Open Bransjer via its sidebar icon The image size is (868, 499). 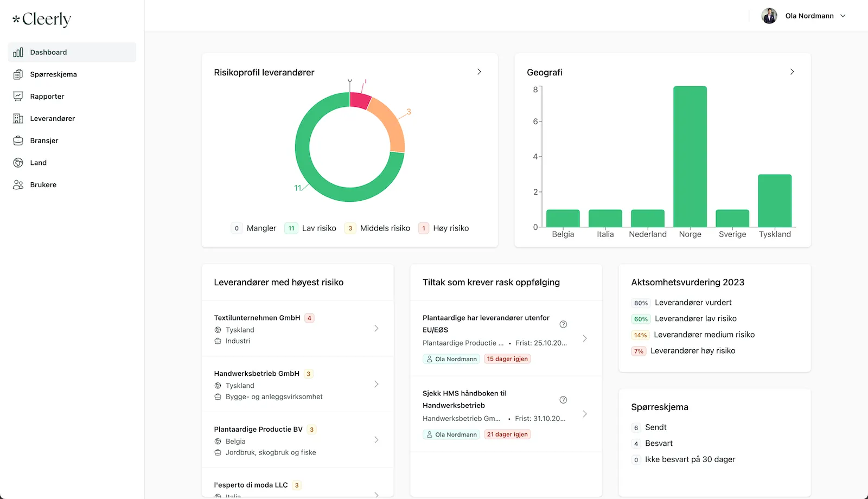(x=17, y=140)
